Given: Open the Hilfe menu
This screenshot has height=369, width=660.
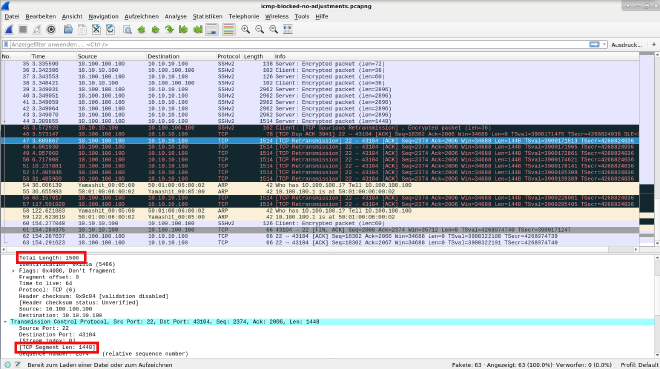Looking at the screenshot, I should 322,16.
